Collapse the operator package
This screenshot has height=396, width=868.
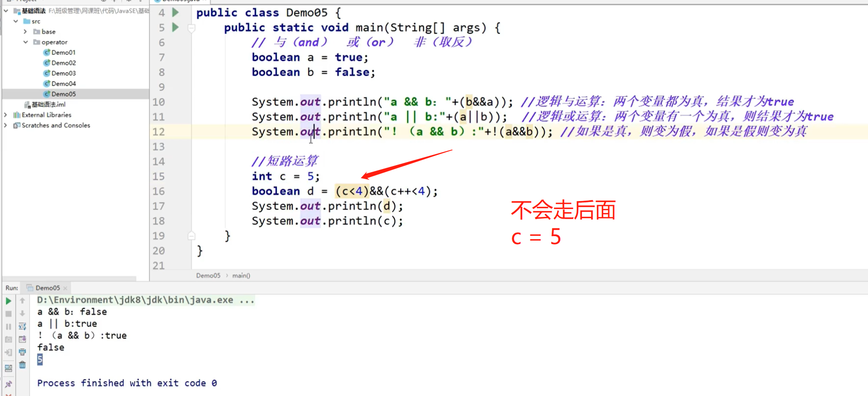(25, 42)
